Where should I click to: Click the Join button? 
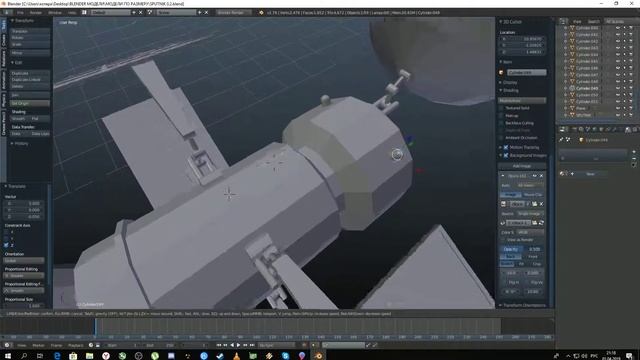pos(29,95)
